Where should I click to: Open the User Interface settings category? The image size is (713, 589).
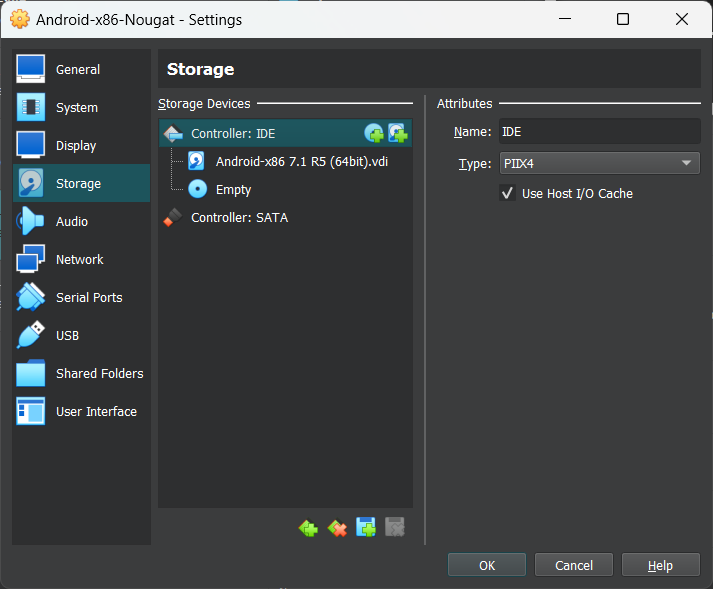coord(81,411)
